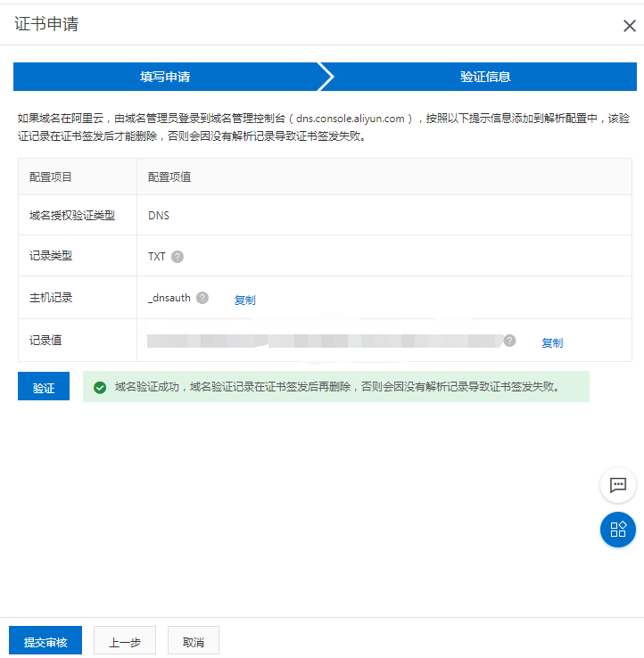Click the help icon beside _dnsauth
Screen dimensions: 644x658
point(202,298)
